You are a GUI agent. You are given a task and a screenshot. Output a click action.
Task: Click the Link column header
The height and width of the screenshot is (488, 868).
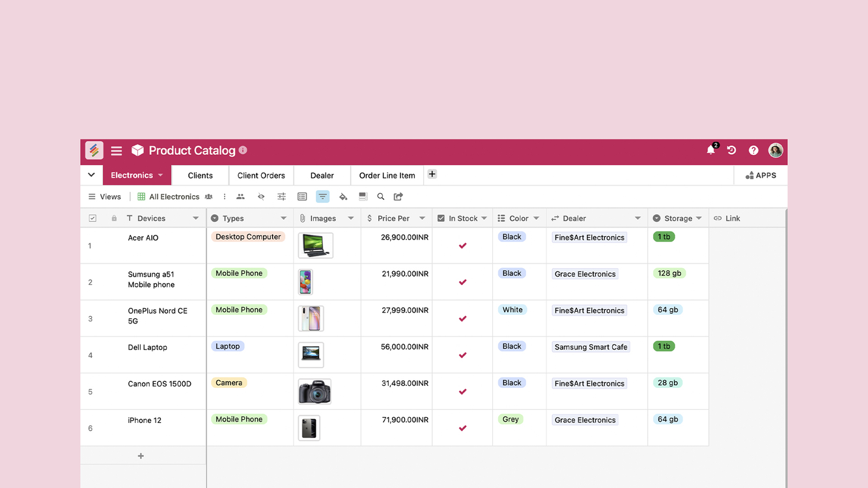tap(727, 219)
